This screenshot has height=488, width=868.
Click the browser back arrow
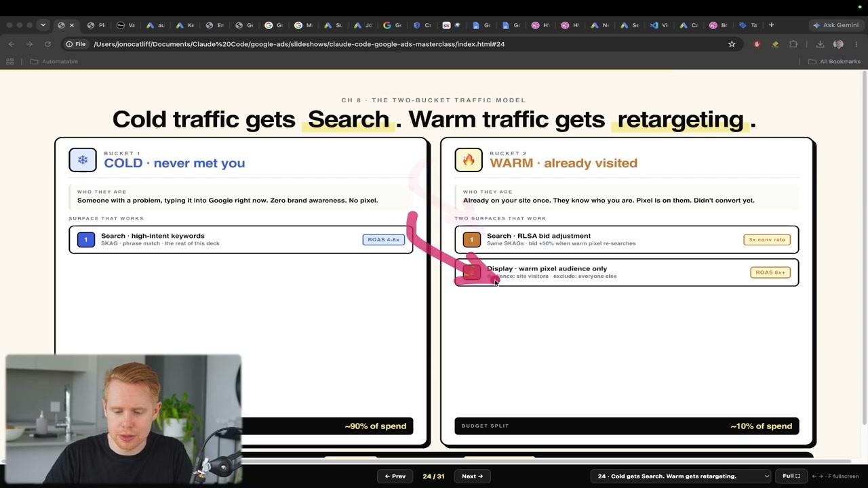[x=12, y=44]
